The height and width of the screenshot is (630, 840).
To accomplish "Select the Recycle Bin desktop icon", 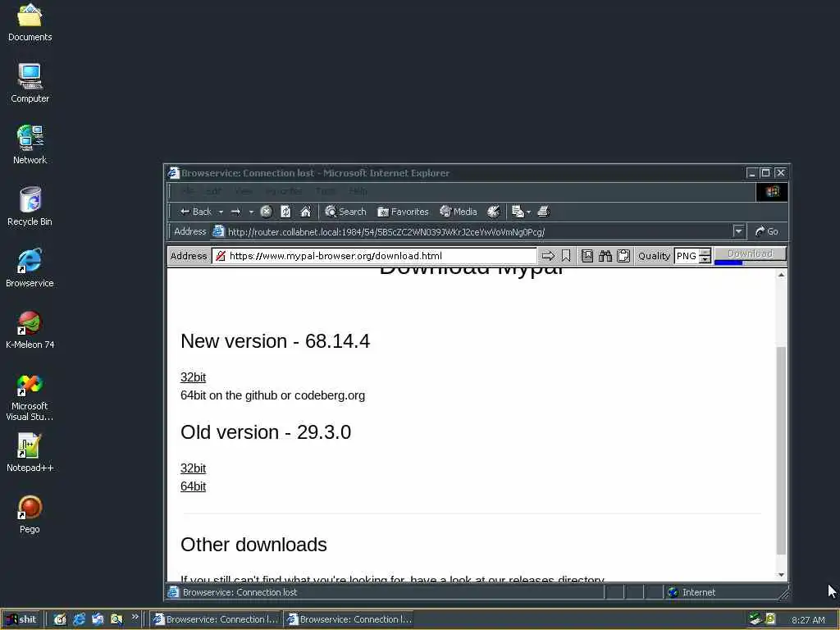I will [x=30, y=206].
